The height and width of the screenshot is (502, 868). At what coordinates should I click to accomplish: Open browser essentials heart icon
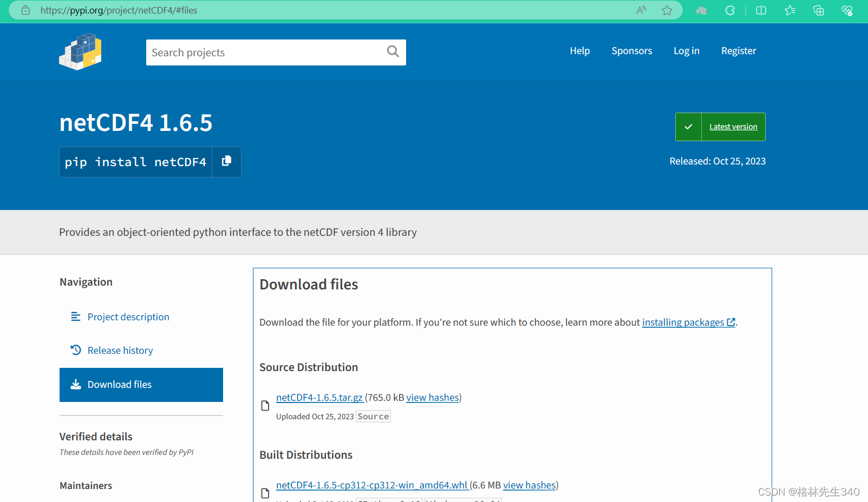(x=847, y=10)
